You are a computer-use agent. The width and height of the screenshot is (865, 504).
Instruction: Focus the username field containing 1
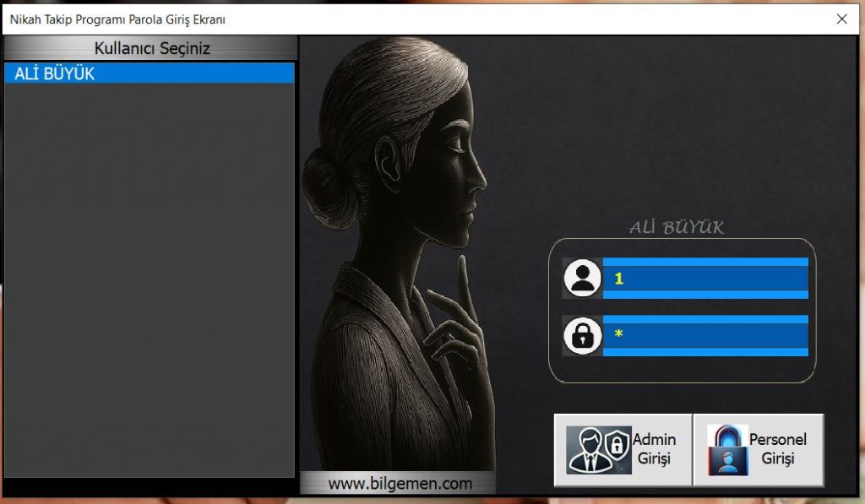pyautogui.click(x=705, y=279)
